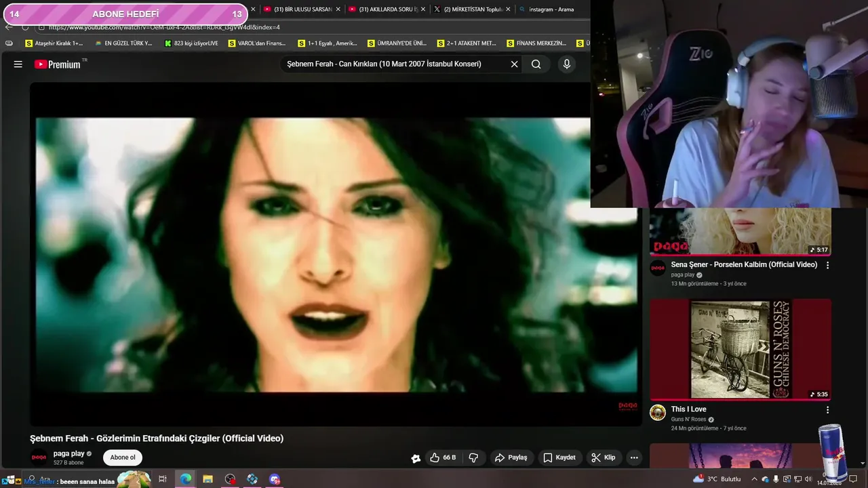Open paga play avatar beside Porselen Kalbim

point(658,268)
